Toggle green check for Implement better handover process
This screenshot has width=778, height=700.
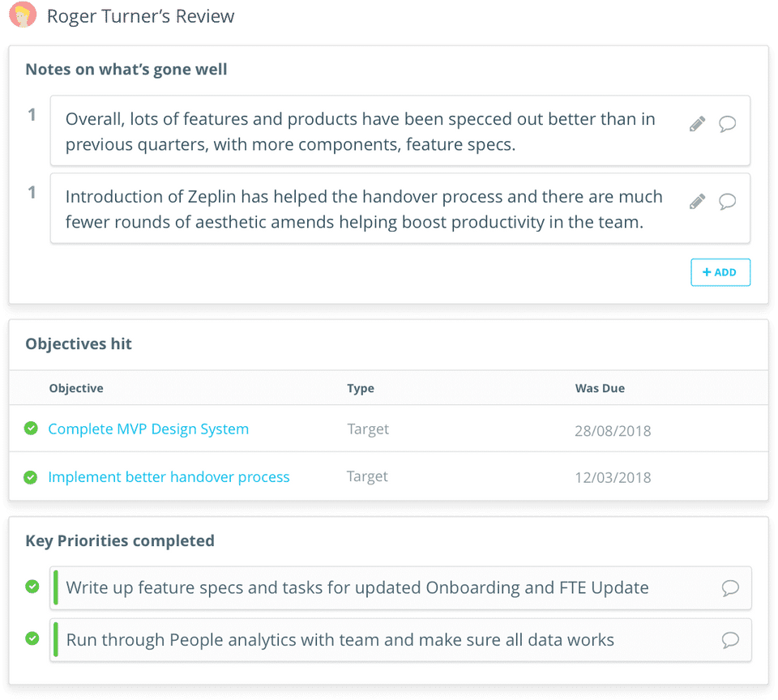click(31, 477)
